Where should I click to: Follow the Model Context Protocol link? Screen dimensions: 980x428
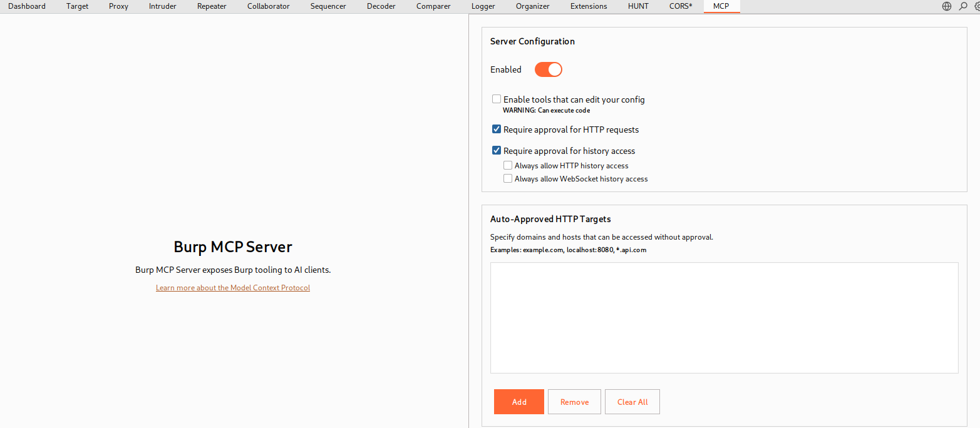tap(233, 288)
